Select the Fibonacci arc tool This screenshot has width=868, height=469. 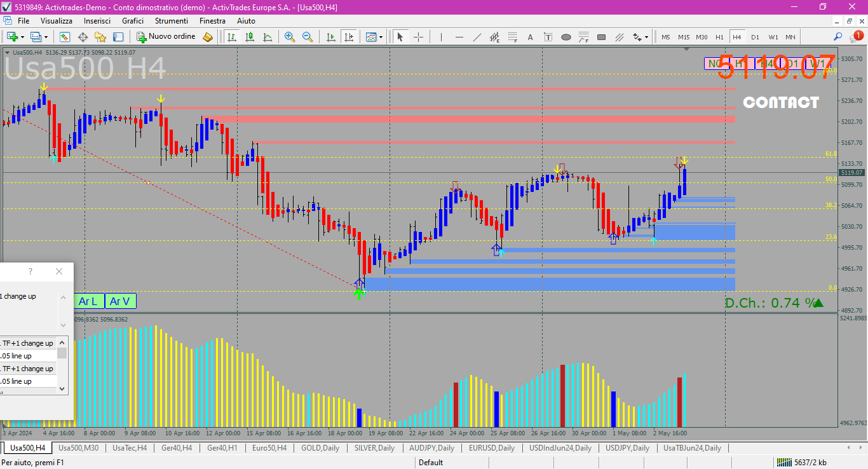(x=583, y=37)
